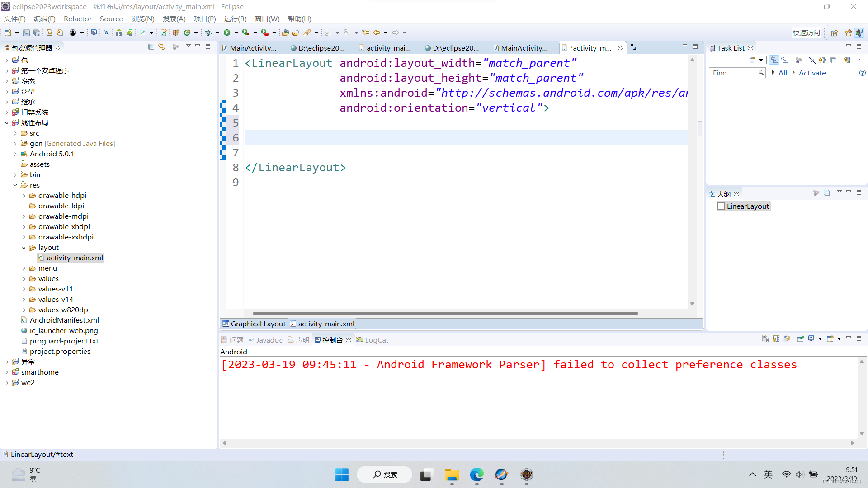
Task: Click Collapse All in package explorer
Action: pos(151,47)
